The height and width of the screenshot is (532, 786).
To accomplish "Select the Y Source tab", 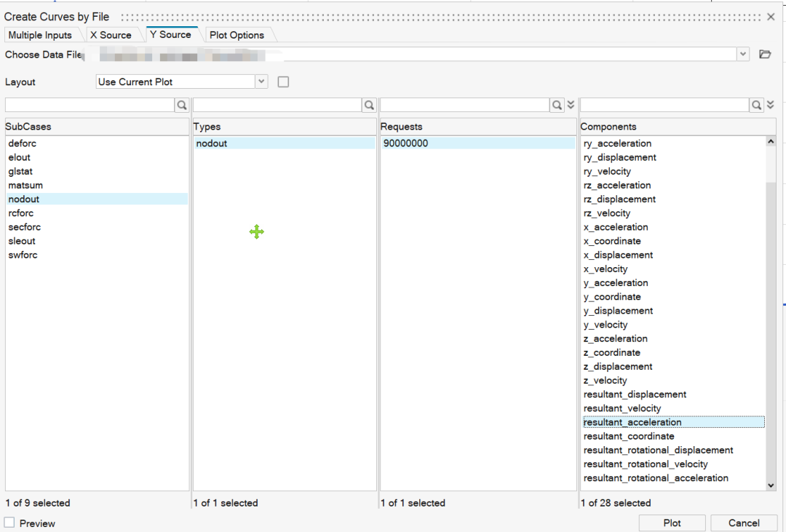I will click(x=170, y=35).
